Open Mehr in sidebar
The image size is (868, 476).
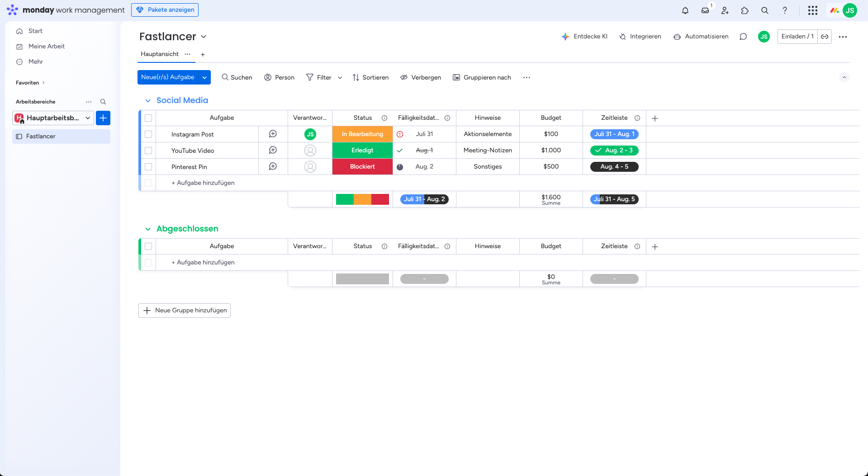(x=35, y=61)
